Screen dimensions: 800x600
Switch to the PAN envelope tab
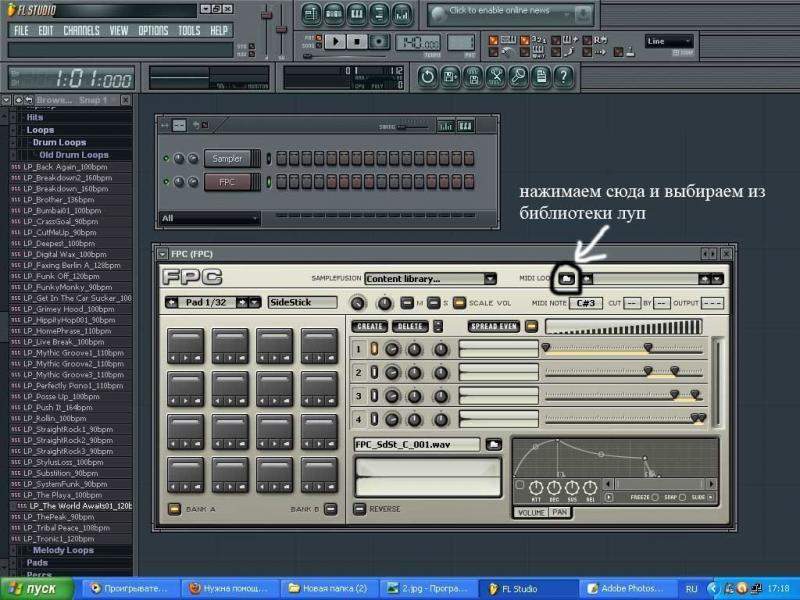[558, 512]
